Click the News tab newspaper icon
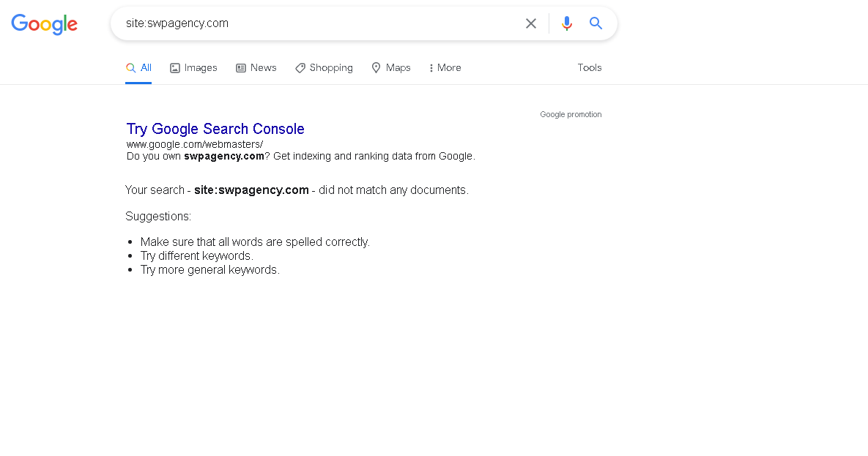The image size is (868, 456). coord(241,68)
